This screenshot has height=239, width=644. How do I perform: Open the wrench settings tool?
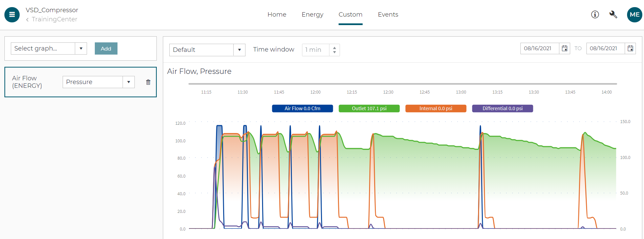tap(613, 15)
